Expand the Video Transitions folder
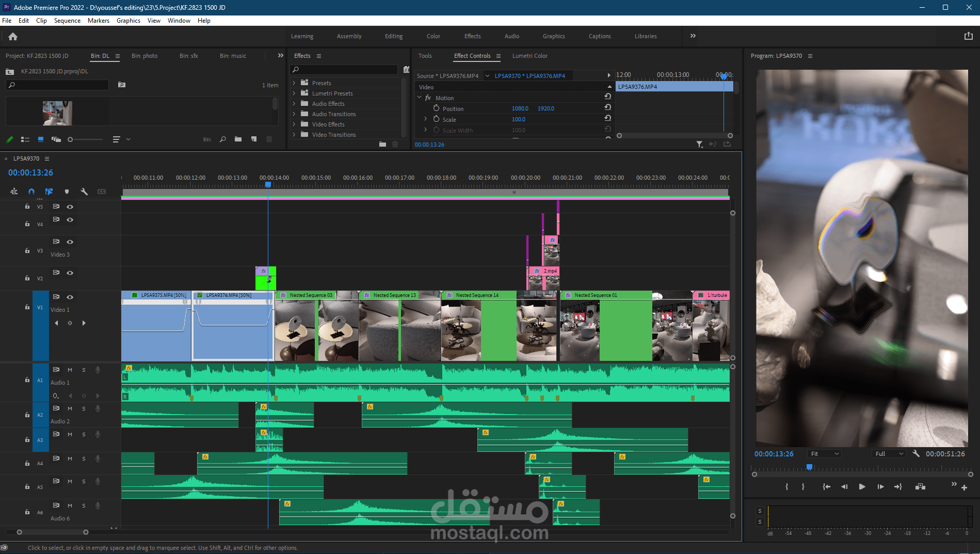This screenshot has width=980, height=554. coord(294,134)
